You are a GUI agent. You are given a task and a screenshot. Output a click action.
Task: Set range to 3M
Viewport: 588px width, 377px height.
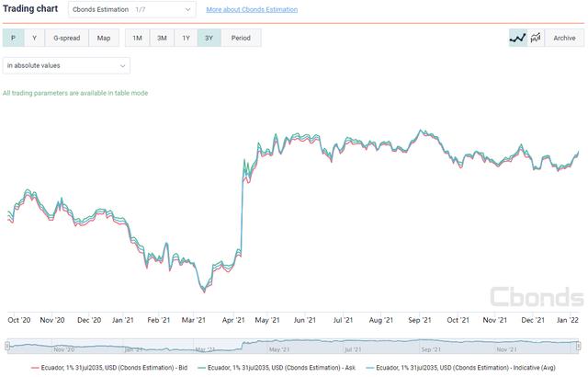click(x=162, y=38)
